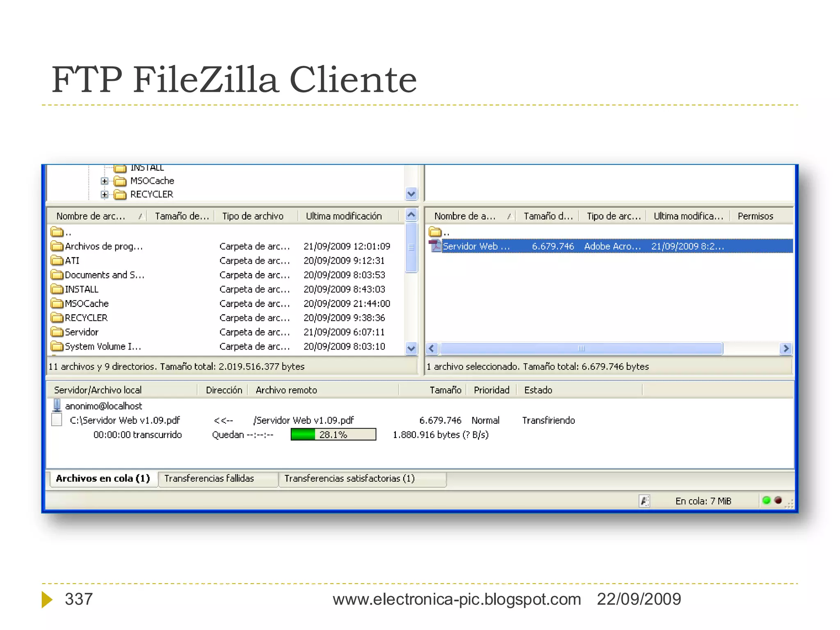This screenshot has height=630, width=840.
Task: Click the PDF icon of Servidor Web file
Action: (435, 246)
